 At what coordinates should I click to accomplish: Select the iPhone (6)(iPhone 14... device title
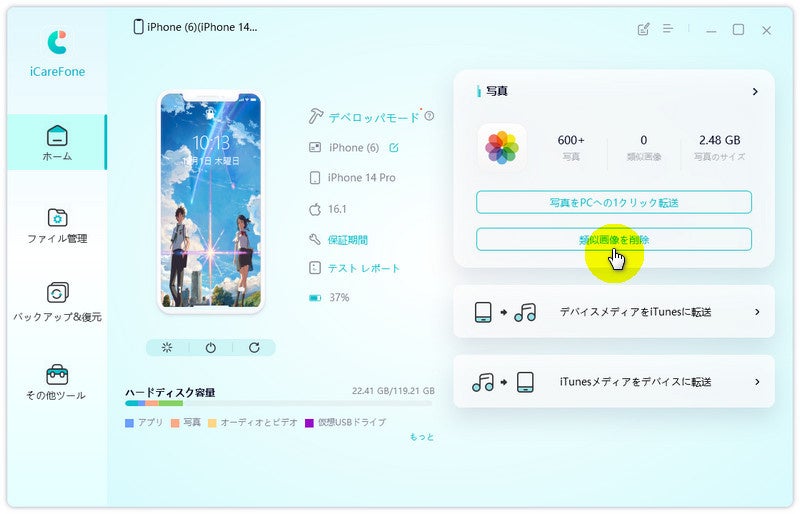[x=202, y=27]
